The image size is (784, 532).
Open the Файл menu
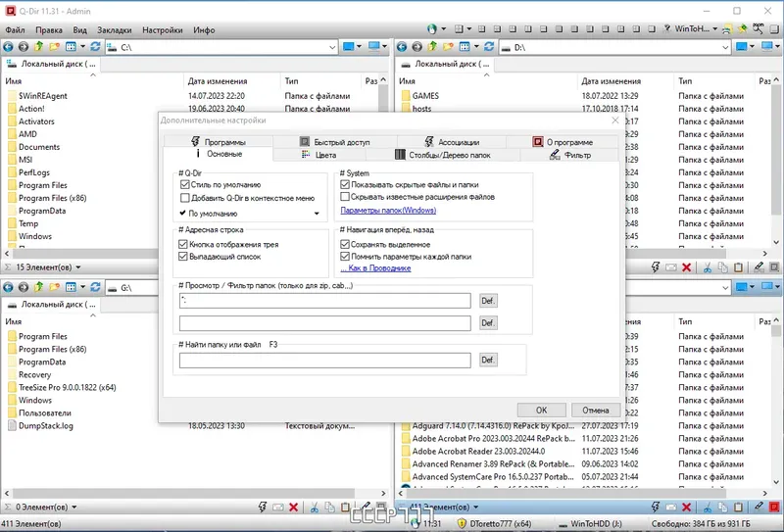tap(15, 30)
